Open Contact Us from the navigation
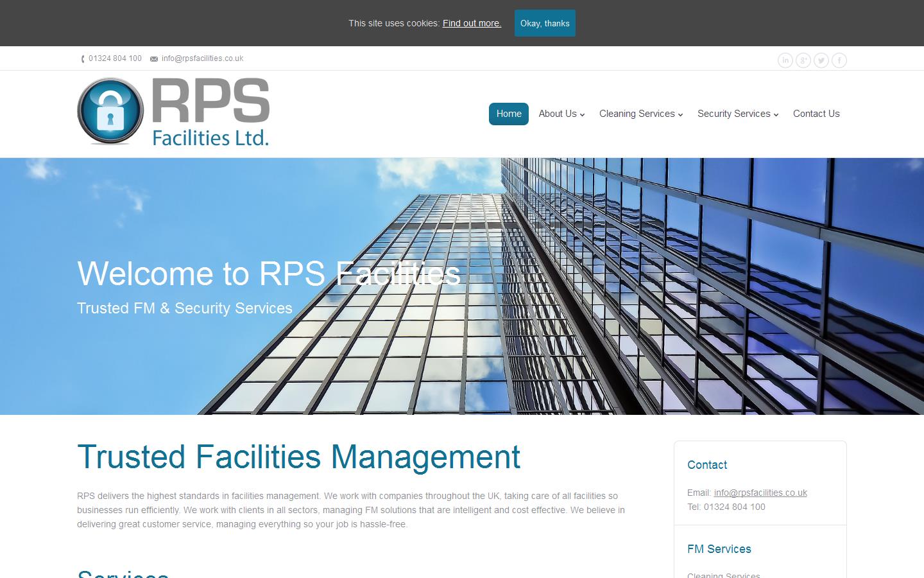This screenshot has width=924, height=578. [x=816, y=114]
